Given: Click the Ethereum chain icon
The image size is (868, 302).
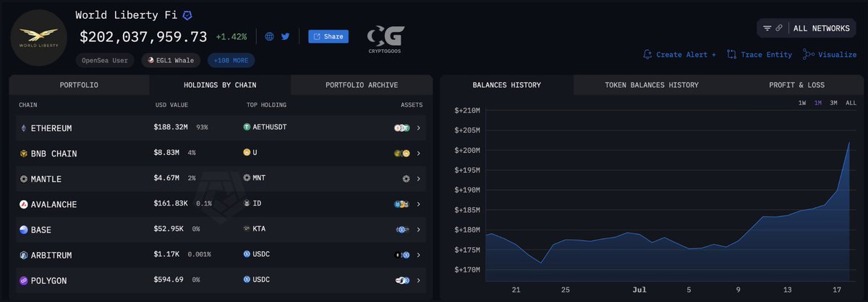Looking at the screenshot, I should pyautogui.click(x=23, y=128).
